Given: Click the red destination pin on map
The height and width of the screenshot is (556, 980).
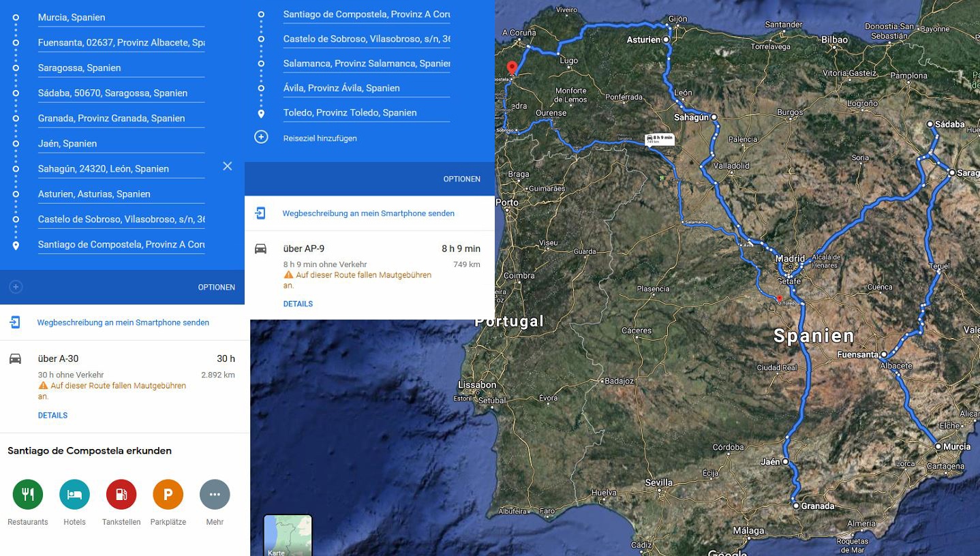Looking at the screenshot, I should (512, 68).
